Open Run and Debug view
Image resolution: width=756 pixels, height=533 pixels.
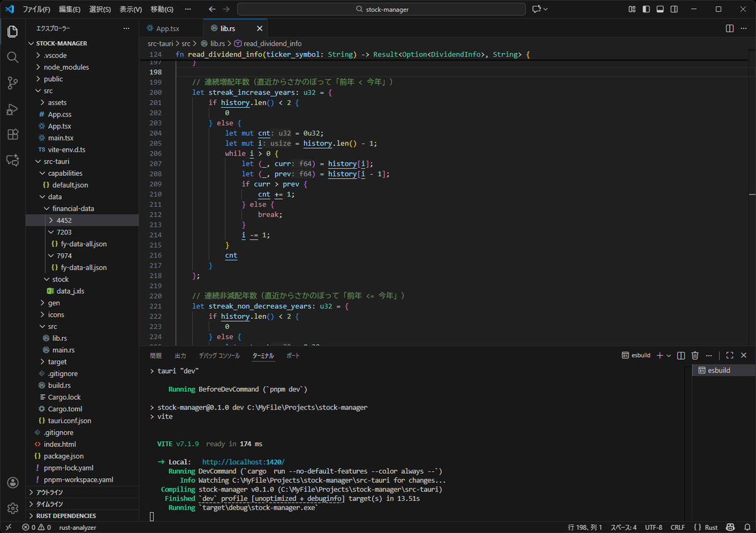13,109
